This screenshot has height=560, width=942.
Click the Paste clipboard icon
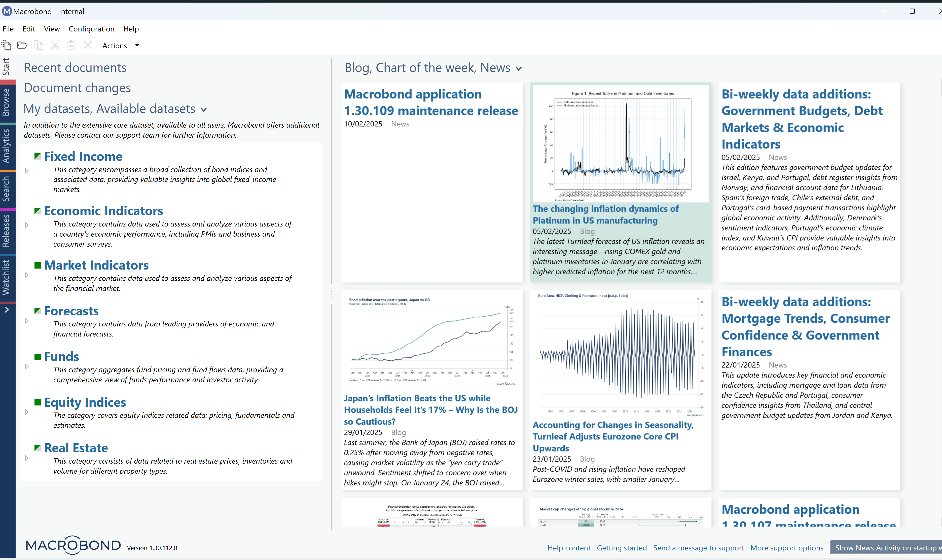coord(71,45)
